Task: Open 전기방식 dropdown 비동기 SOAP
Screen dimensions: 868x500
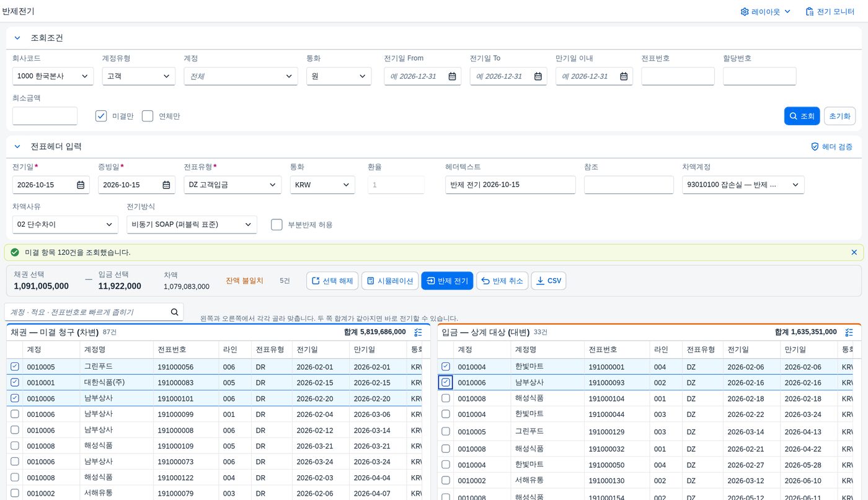Action: coord(192,224)
